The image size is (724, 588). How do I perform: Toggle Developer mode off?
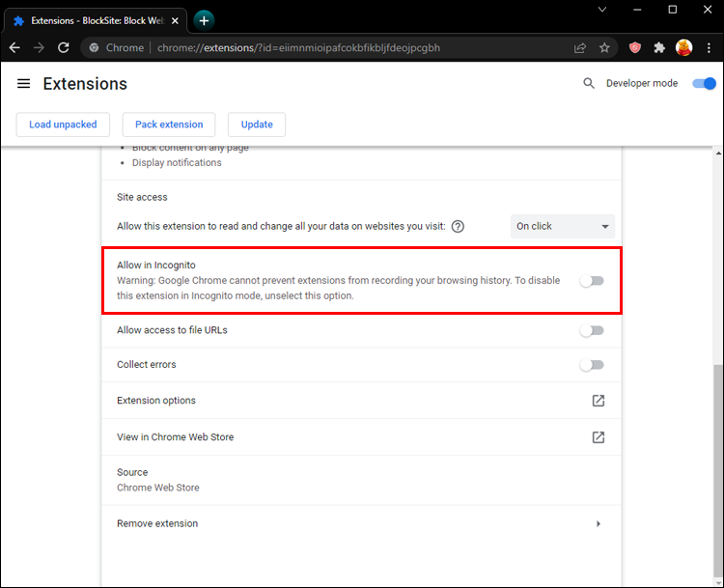(704, 83)
